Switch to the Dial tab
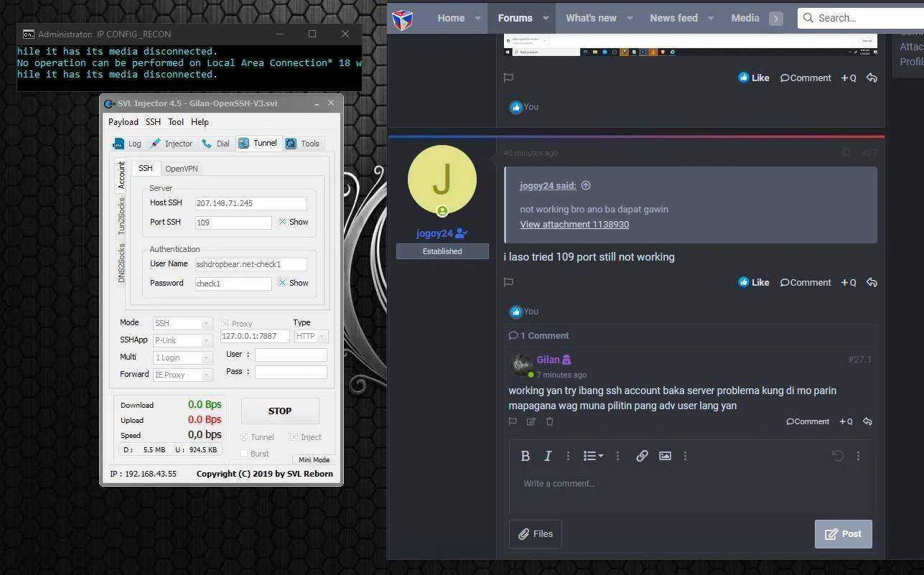 pyautogui.click(x=216, y=144)
